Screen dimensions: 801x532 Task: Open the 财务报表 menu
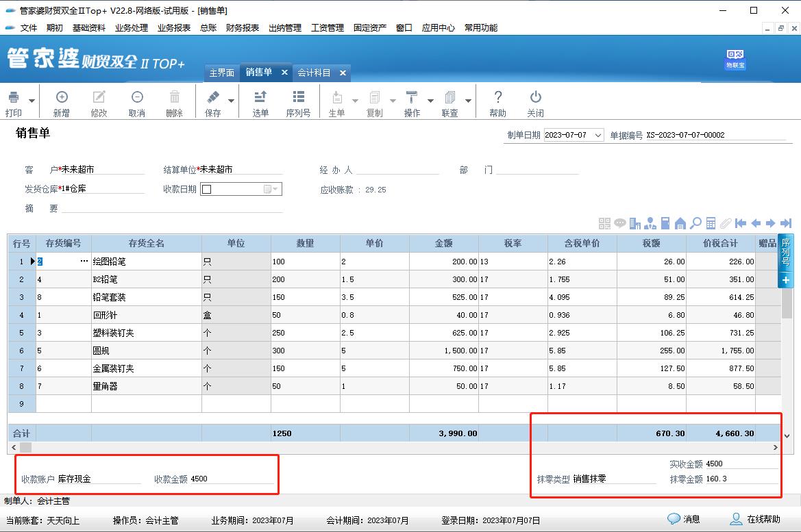point(242,27)
